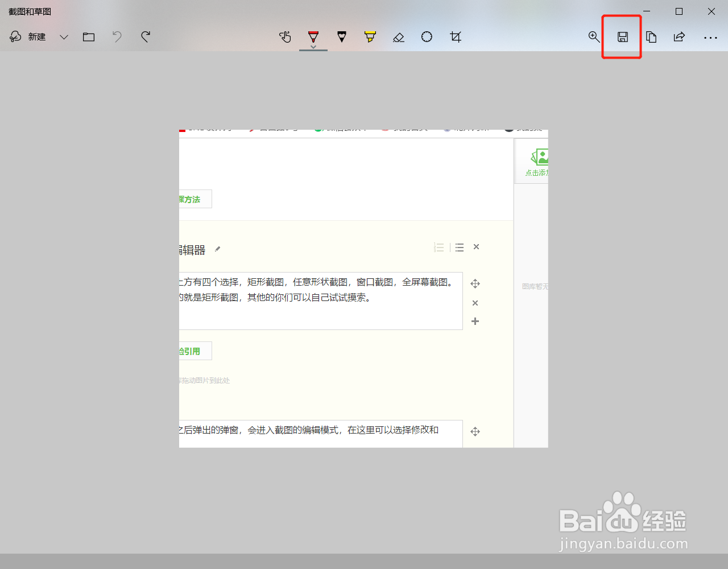
Task: Toggle the Eraser tool
Action: [398, 37]
